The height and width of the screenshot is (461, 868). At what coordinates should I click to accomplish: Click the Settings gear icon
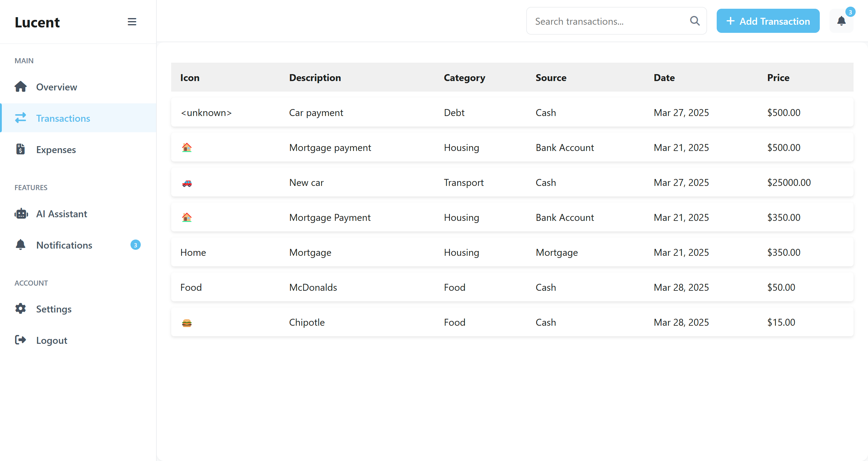coord(20,309)
